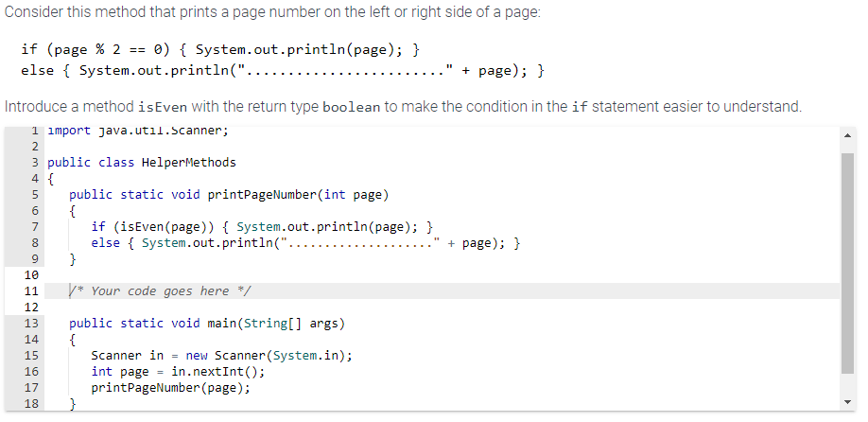The width and height of the screenshot is (868, 422).
Task: Click 'main(String[] args)' method header
Action: tap(276, 324)
